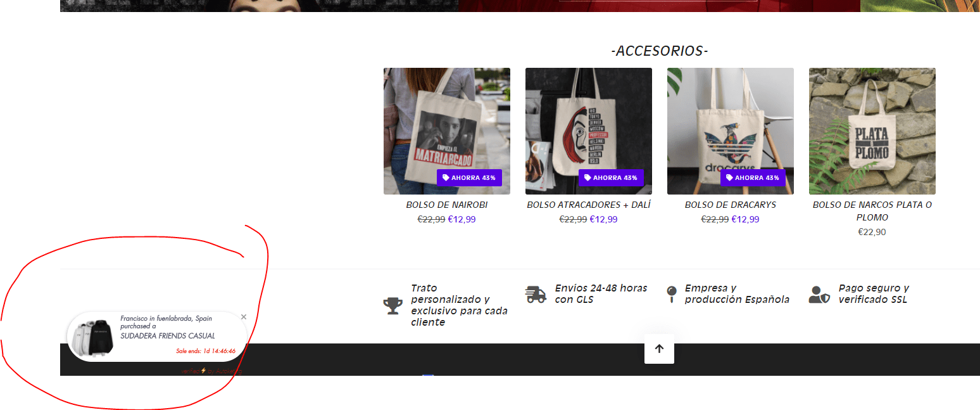The width and height of the screenshot is (980, 410).
Task: Open SUDADERA FRIENDS CASUAL in the popup
Action: coord(168,336)
